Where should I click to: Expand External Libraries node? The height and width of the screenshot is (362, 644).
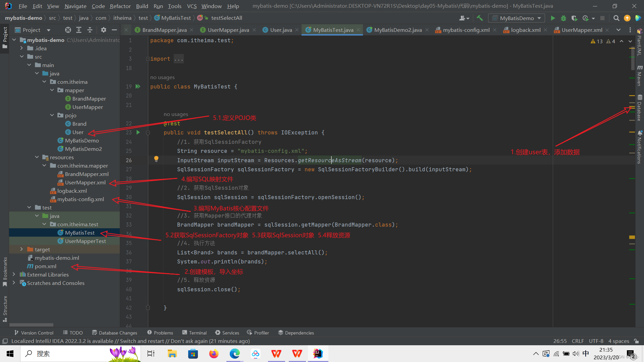pyautogui.click(x=14, y=275)
